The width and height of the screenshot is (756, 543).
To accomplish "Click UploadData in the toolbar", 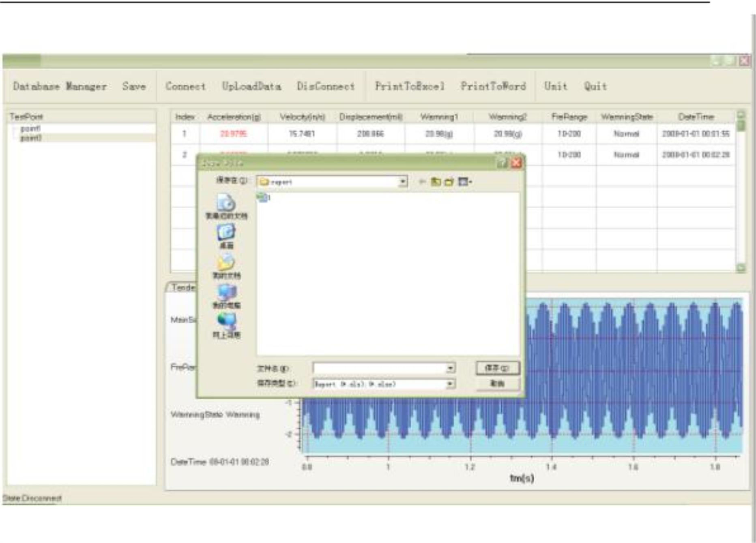I will point(251,86).
